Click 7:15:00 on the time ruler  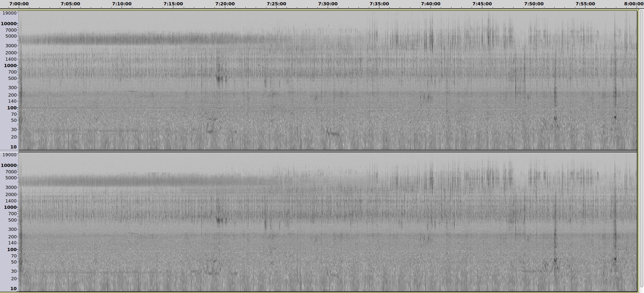point(173,4)
